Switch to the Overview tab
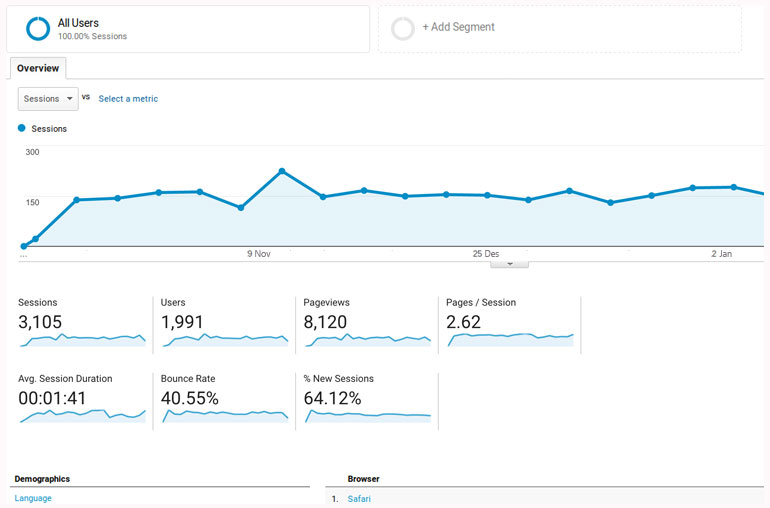Screen dimensions: 770x508 [38, 68]
